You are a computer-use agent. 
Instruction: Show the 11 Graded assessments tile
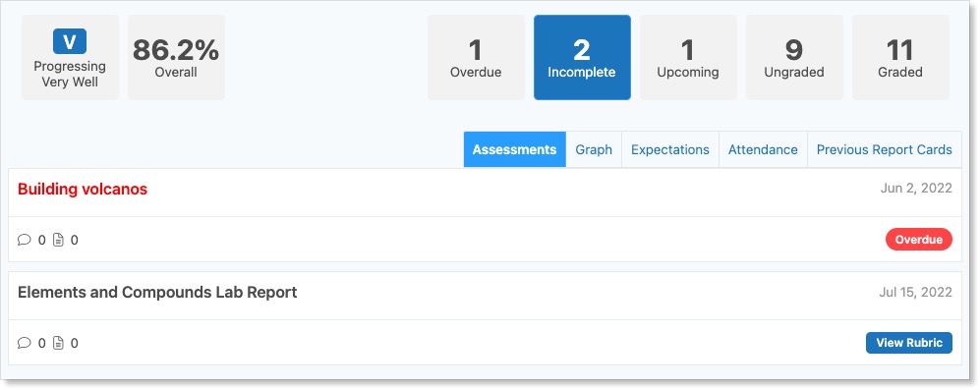point(900,58)
